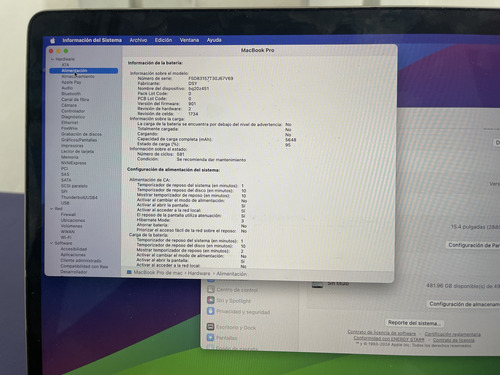Open Conformidad con ENERGY STAR link
Screen dimensions: 500x375
pyautogui.click(x=389, y=339)
